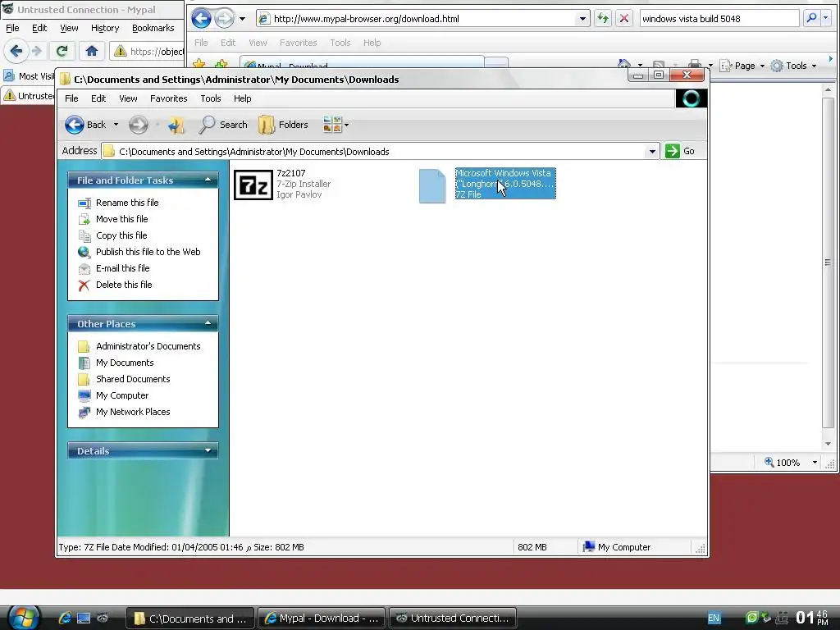Image resolution: width=840 pixels, height=630 pixels.
Task: Open My Network Places link
Action: pyautogui.click(x=133, y=412)
